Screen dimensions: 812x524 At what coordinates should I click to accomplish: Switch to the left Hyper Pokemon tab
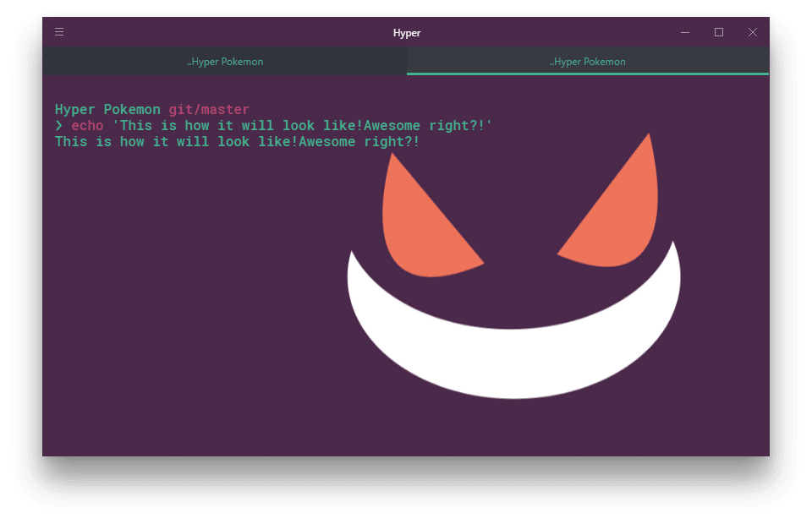point(225,61)
